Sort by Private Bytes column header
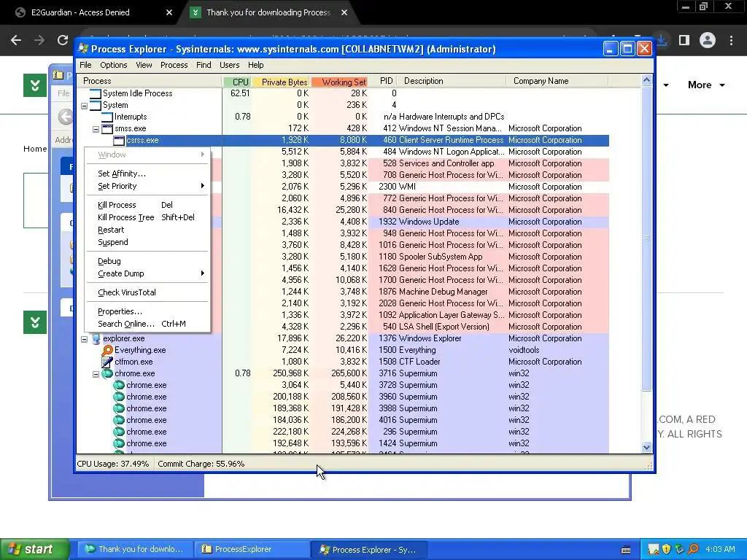 point(281,82)
